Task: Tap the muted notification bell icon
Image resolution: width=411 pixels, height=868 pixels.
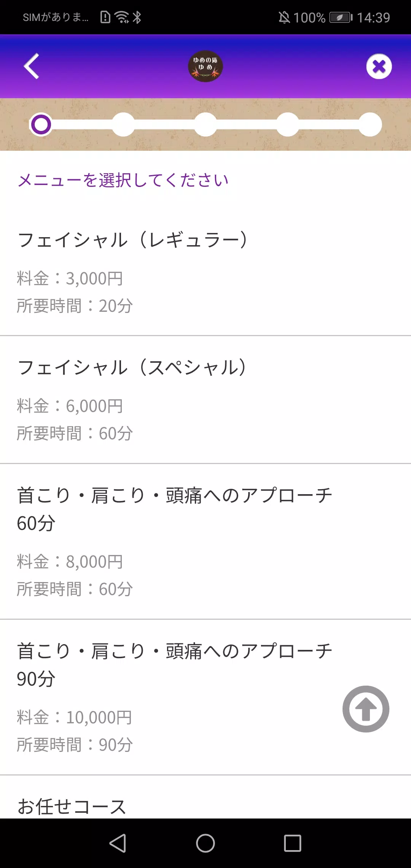Action: tap(284, 18)
